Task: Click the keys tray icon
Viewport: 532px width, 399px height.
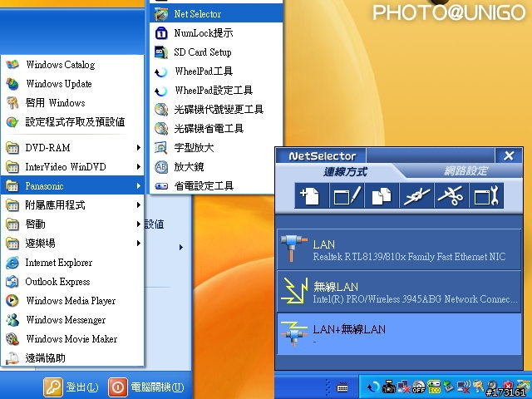Action: coord(479,386)
